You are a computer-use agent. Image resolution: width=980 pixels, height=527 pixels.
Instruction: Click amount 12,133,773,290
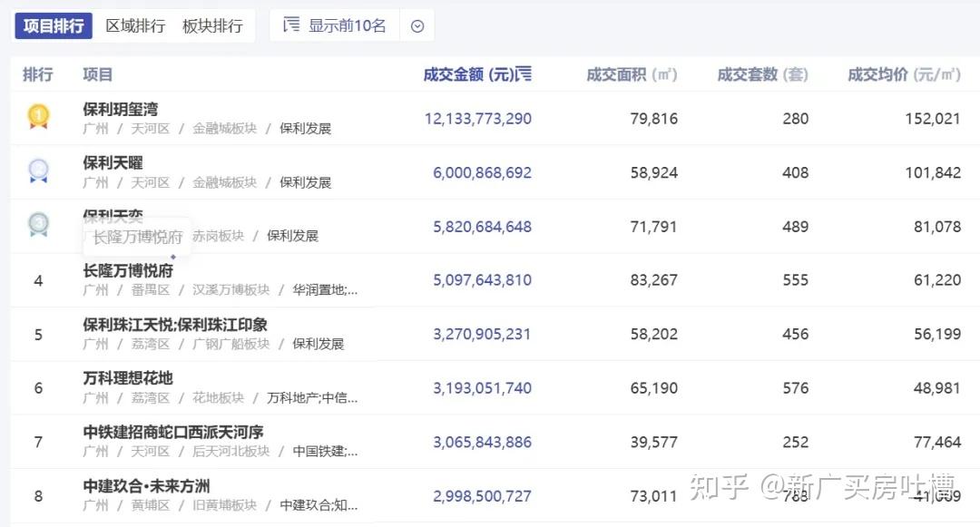pos(478,119)
